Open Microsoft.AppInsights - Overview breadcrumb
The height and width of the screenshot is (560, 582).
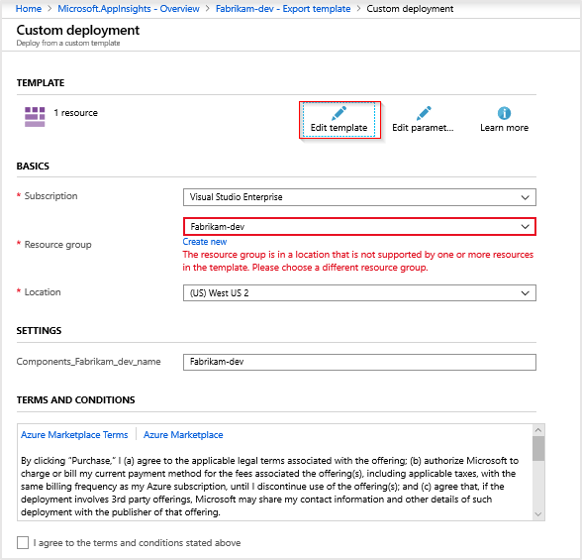point(128,9)
